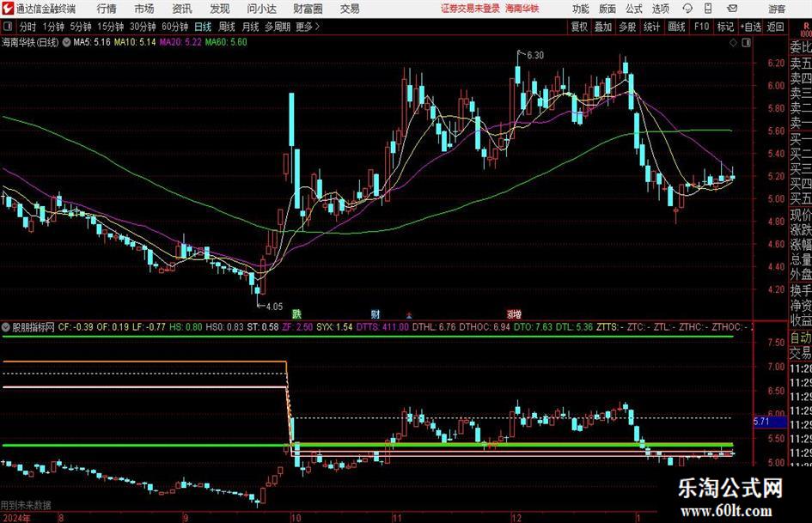
Task: Open the 交易 menu
Action: pos(350,9)
